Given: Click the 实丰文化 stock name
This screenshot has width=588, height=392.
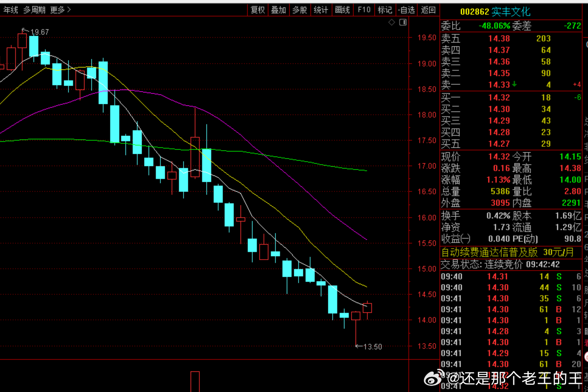Looking at the screenshot, I should [x=511, y=12].
